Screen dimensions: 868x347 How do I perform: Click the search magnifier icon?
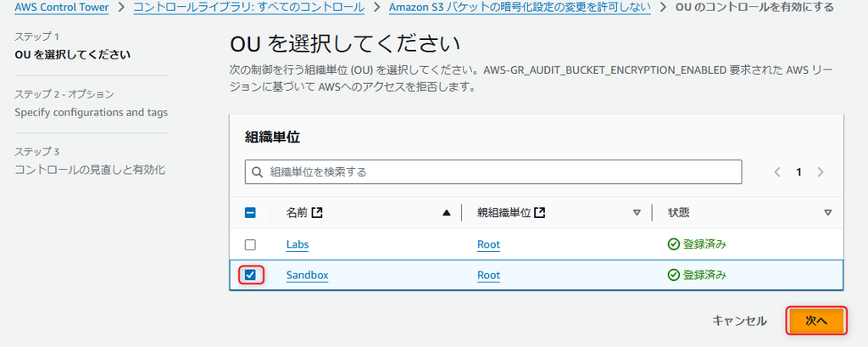pos(257,172)
